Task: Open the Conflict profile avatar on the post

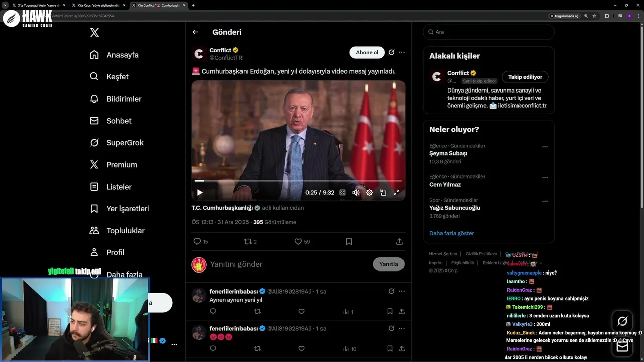Action: [199, 54]
